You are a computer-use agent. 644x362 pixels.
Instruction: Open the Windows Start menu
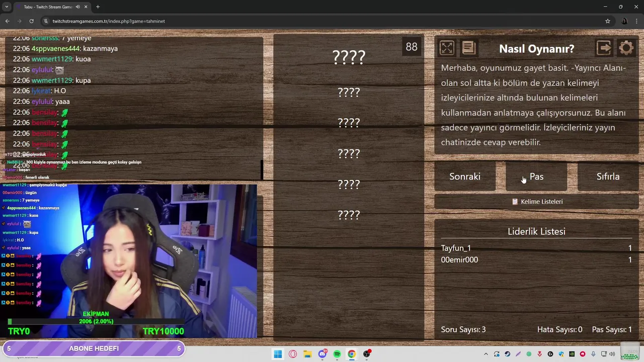(x=278, y=354)
